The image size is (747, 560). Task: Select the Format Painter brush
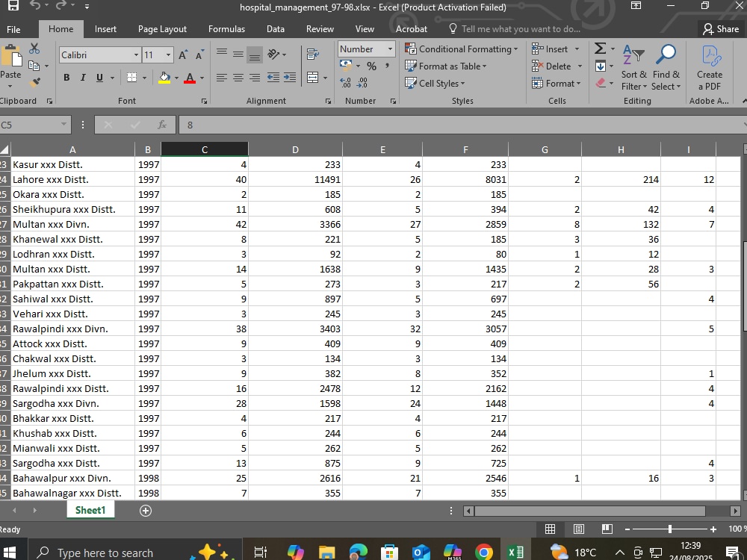[34, 82]
